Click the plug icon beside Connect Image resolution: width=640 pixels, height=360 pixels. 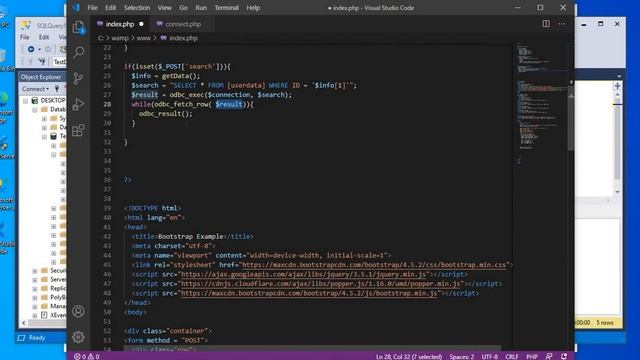(57, 88)
